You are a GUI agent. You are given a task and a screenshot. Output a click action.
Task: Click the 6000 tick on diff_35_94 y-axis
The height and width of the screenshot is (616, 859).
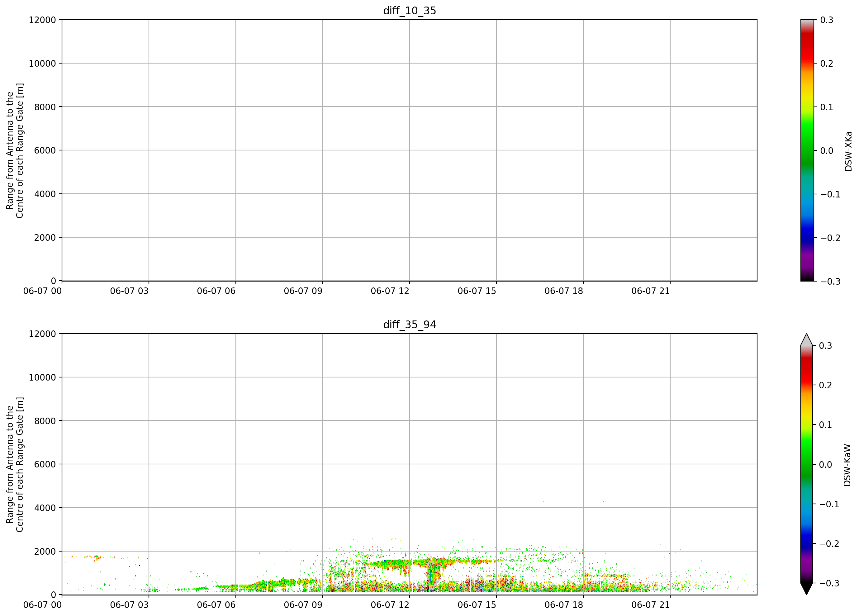(x=45, y=465)
